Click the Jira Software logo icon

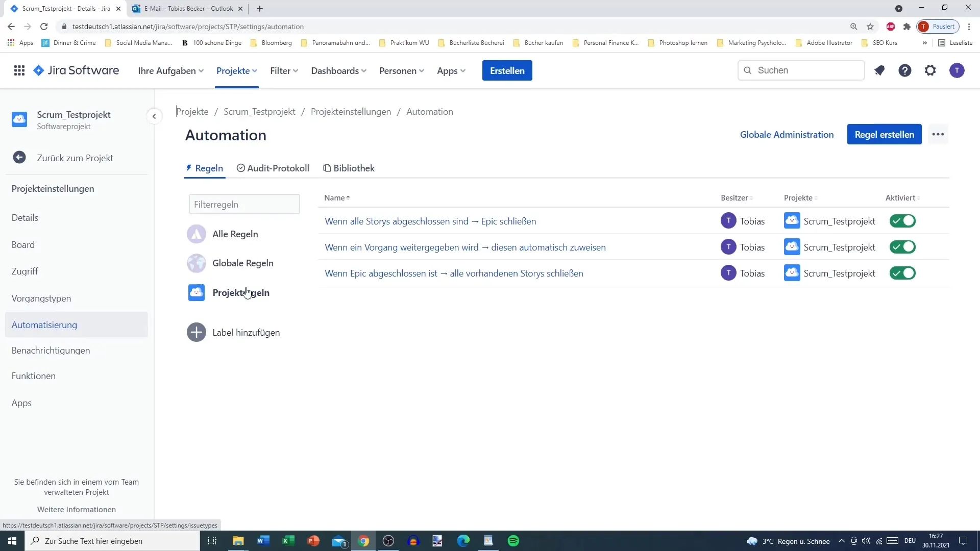pyautogui.click(x=38, y=70)
